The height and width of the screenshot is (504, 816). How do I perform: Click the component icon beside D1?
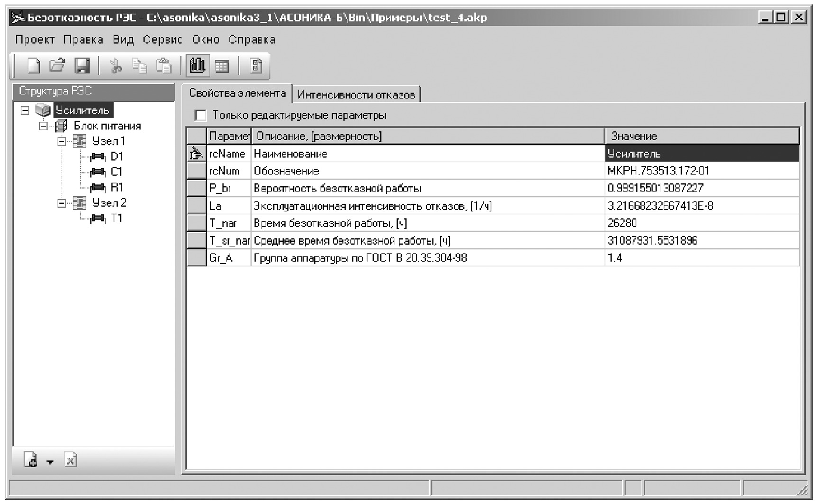tap(98, 157)
